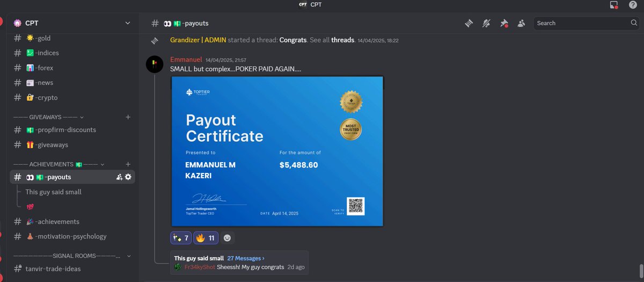
Task: Open the Help question mark icon
Action: tap(633, 5)
